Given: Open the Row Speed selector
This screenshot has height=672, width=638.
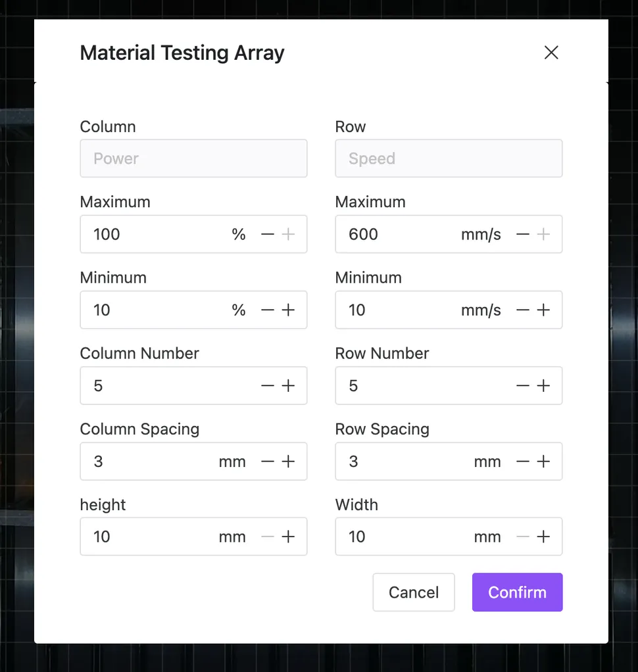Looking at the screenshot, I should [449, 158].
